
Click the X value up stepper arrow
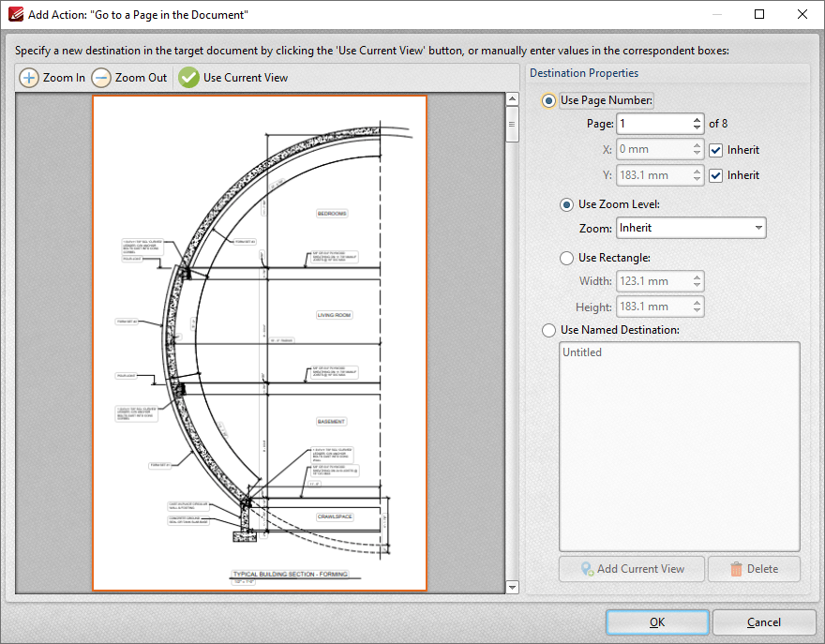tap(697, 145)
